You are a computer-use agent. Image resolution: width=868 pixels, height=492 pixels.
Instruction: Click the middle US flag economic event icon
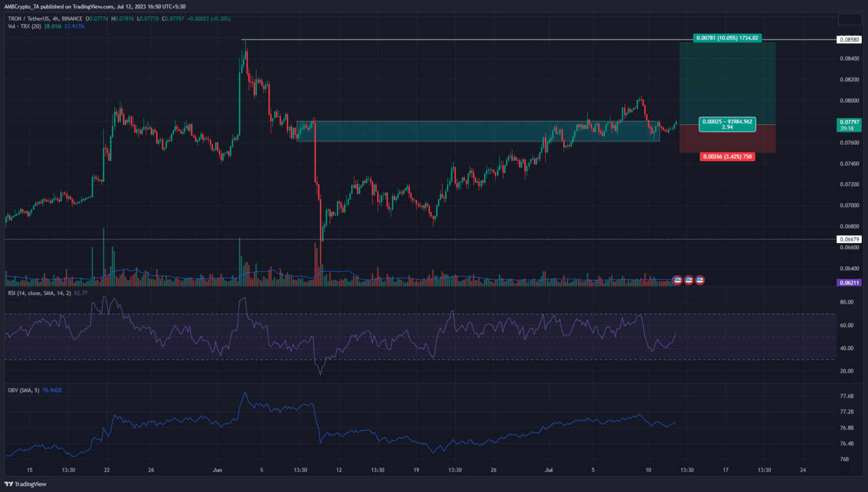pyautogui.click(x=689, y=280)
